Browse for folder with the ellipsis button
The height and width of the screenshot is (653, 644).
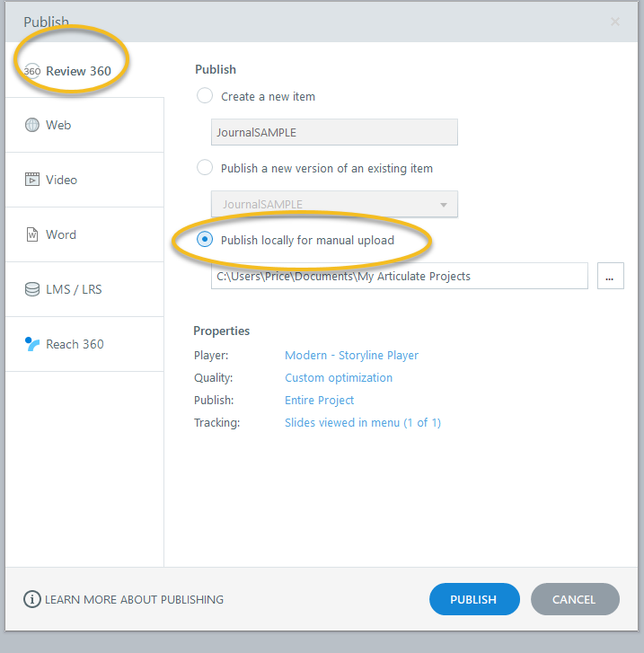610,277
